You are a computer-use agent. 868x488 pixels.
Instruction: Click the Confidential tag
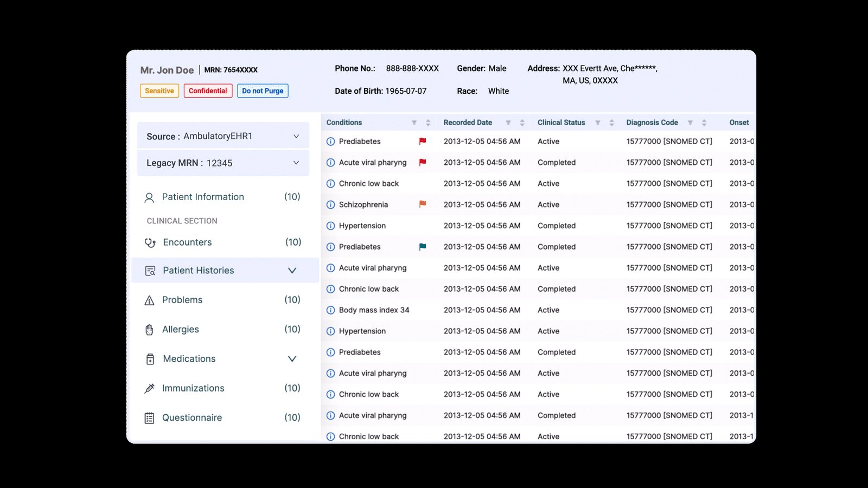point(208,91)
